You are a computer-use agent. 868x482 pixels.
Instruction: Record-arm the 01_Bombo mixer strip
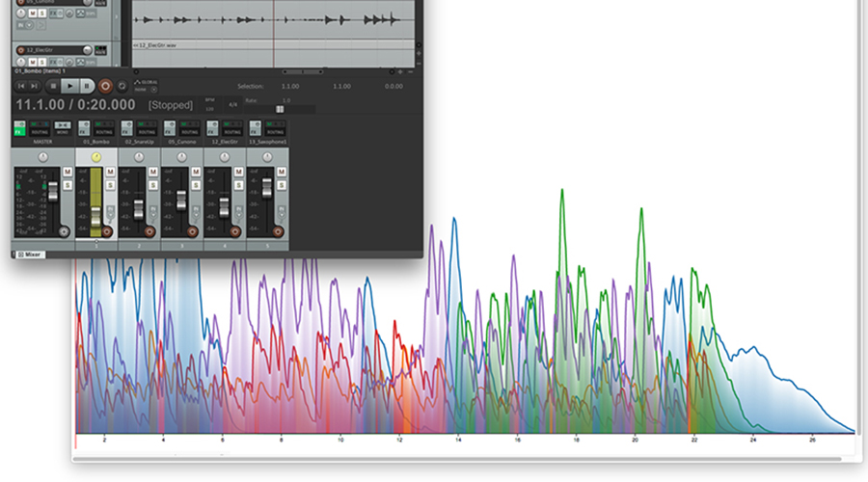(x=107, y=232)
